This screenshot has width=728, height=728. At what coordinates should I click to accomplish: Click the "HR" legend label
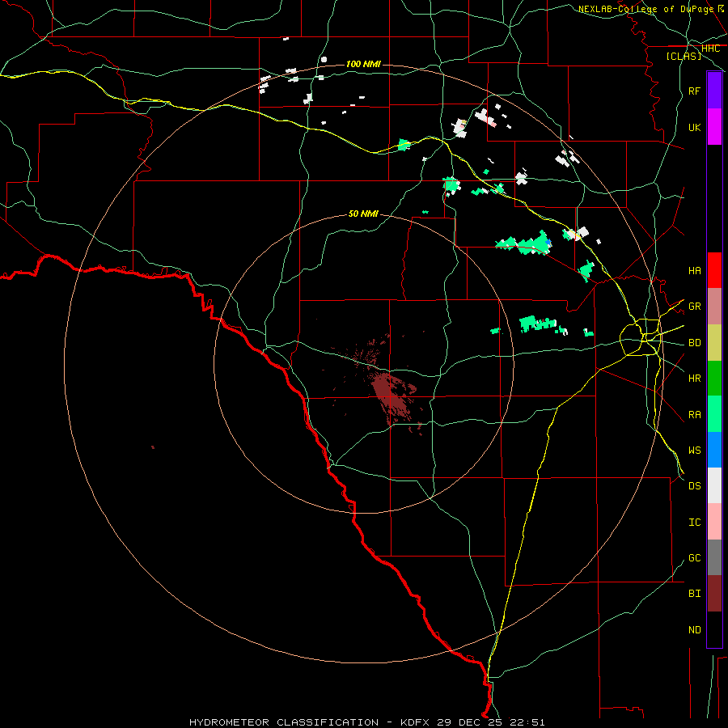pyautogui.click(x=694, y=379)
